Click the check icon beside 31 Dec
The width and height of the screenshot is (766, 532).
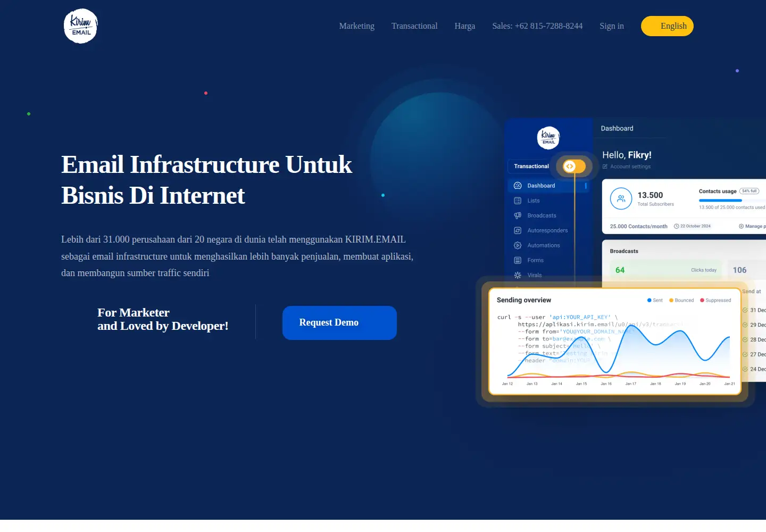coord(745,310)
